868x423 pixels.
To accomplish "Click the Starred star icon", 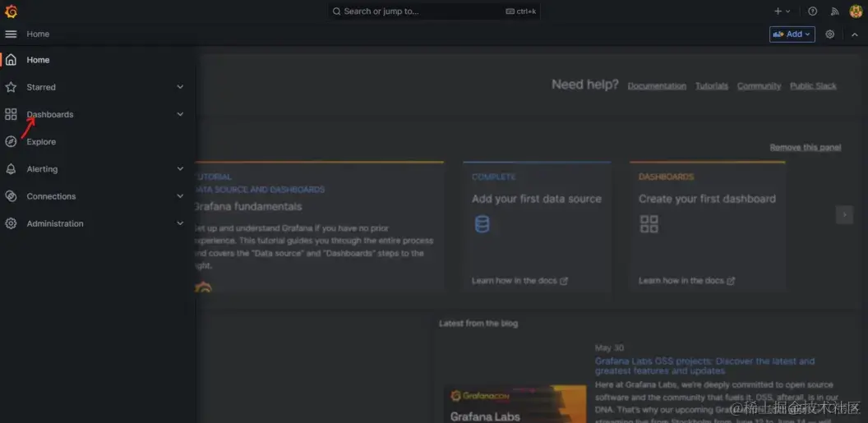I will 11,87.
